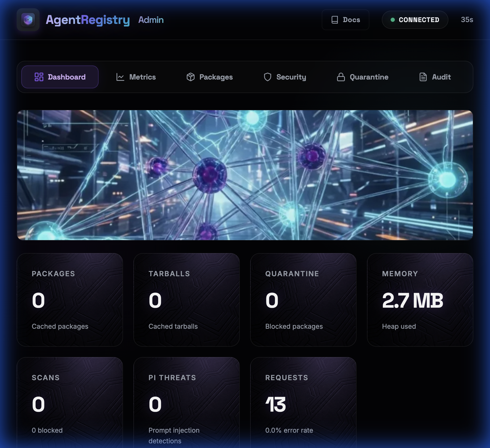Select the Packages stat card
Image resolution: width=490 pixels, height=448 pixels.
70,300
